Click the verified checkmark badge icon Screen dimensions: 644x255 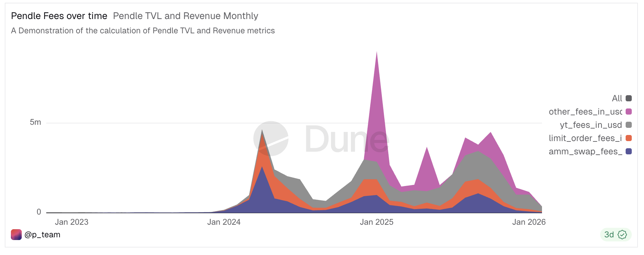click(x=622, y=235)
